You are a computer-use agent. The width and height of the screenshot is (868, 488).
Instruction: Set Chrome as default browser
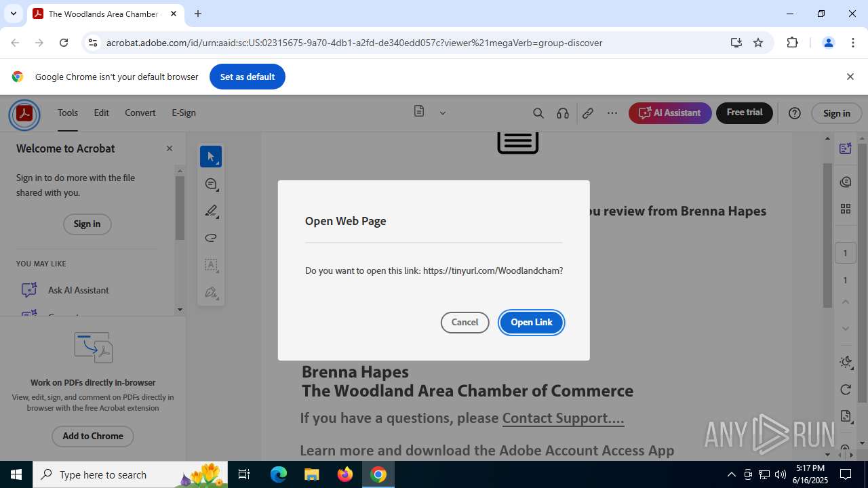(x=248, y=77)
